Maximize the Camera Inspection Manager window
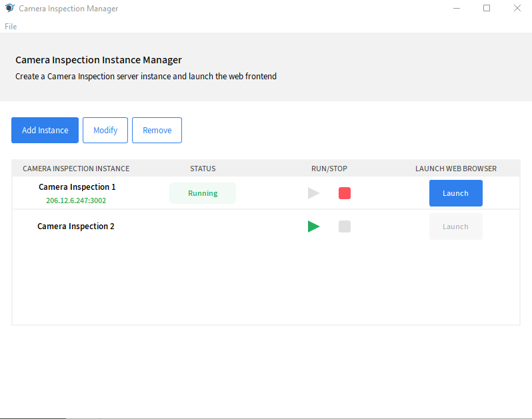 (x=487, y=8)
